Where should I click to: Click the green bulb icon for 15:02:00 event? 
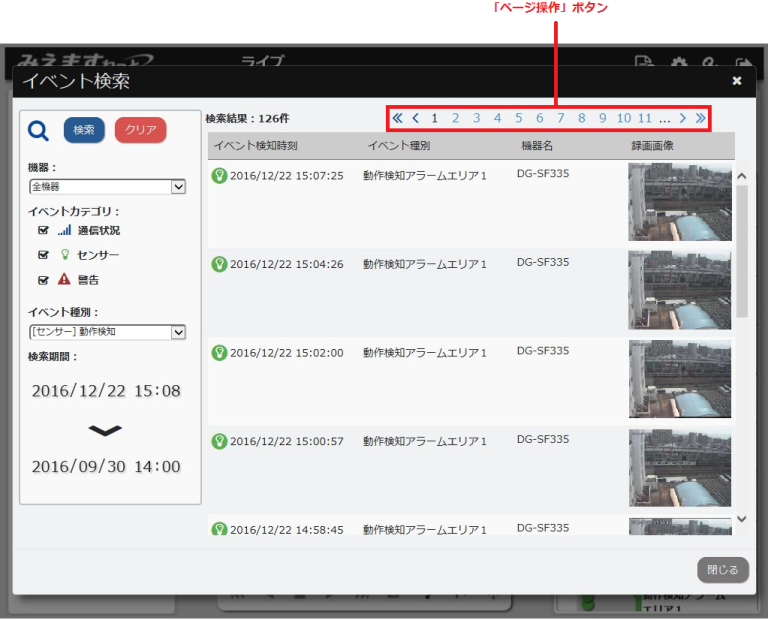pos(219,352)
